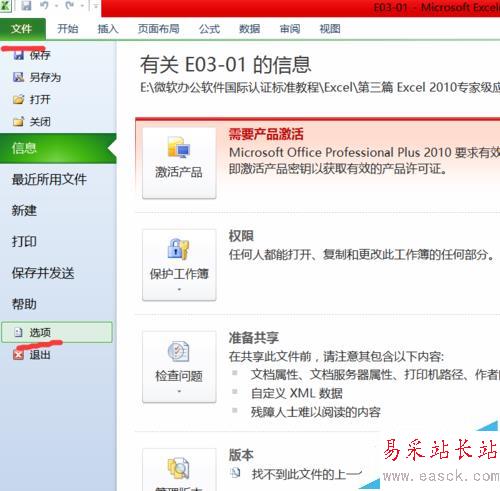Switch to the 公式 ribbon tab
Image resolution: width=500 pixels, height=491 pixels.
point(209,29)
